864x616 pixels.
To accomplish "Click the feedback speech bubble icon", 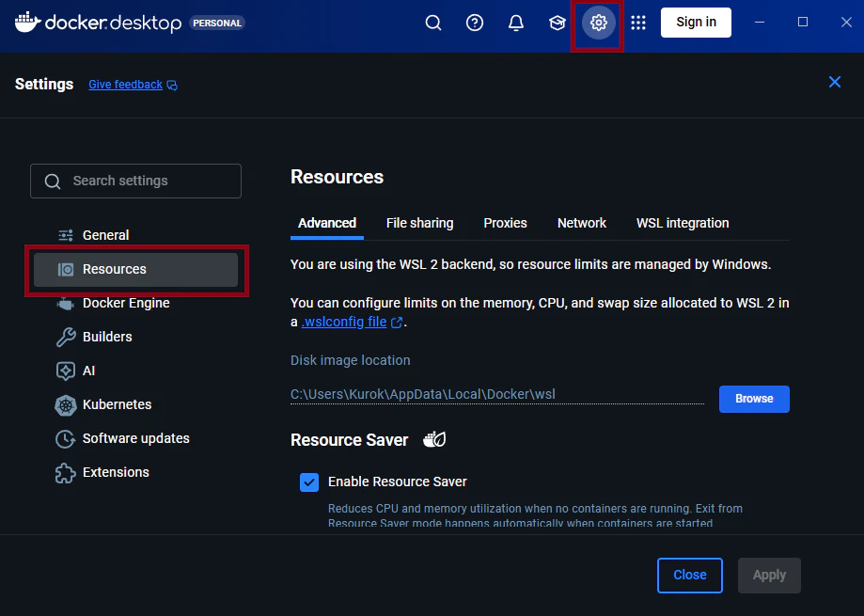I will (172, 85).
